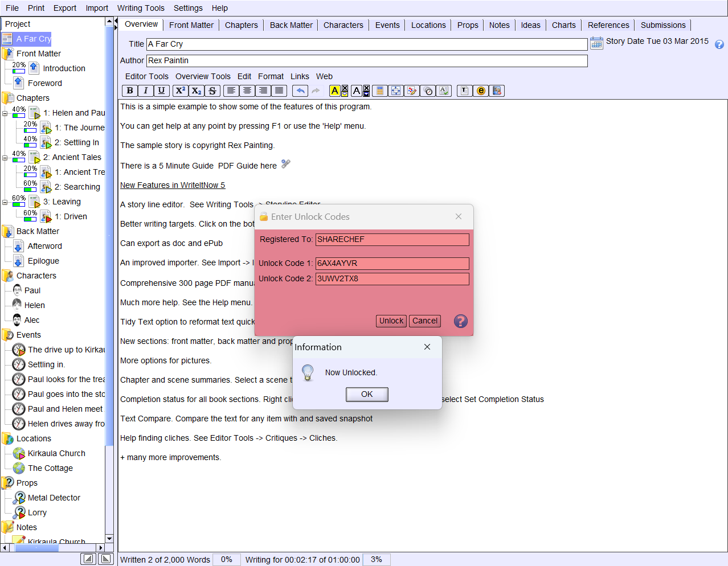
Task: Align text right
Action: (x=263, y=91)
